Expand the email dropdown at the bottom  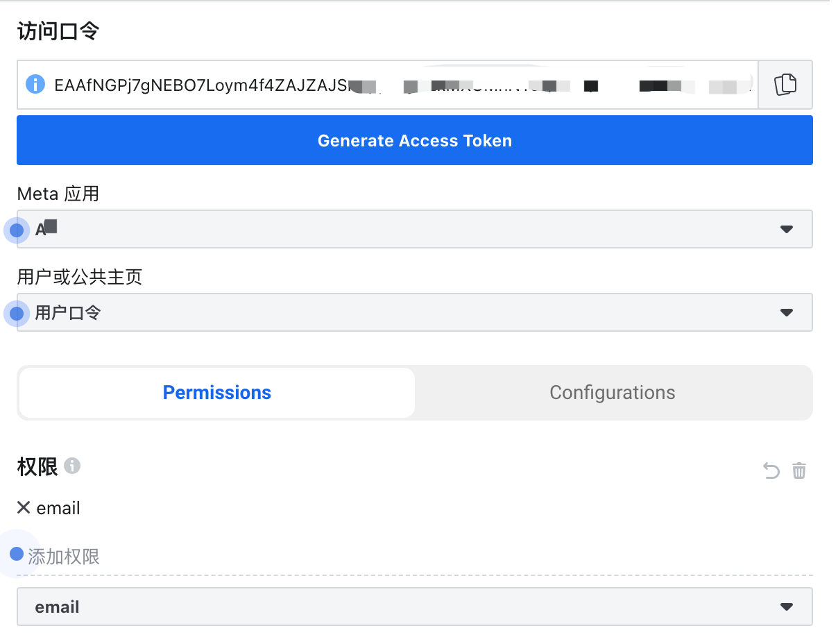coord(414,607)
